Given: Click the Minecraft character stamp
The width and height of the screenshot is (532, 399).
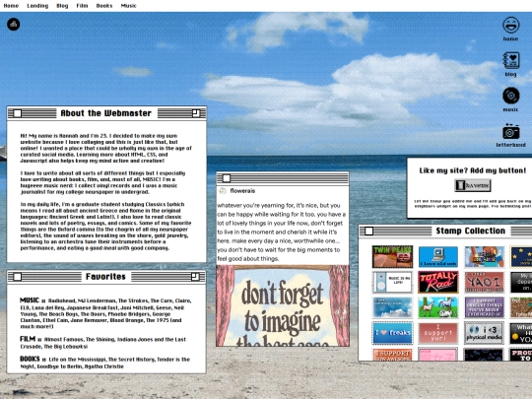Looking at the screenshot, I should coord(484,256).
